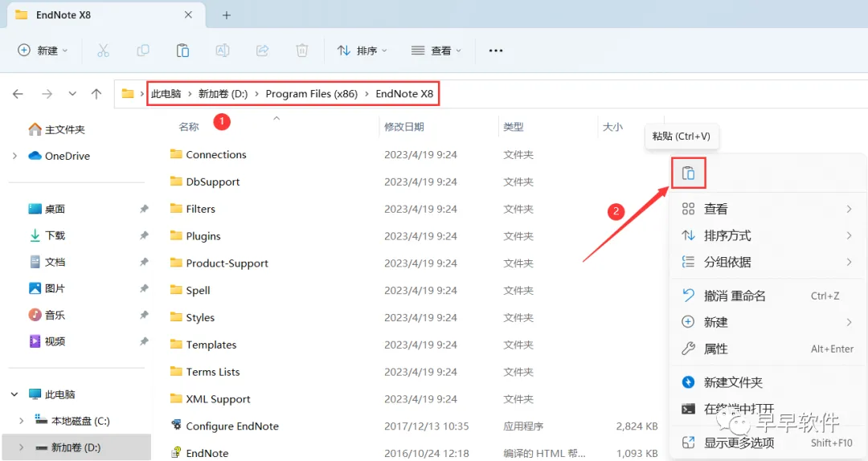Collapse the 此电脑 tree node

point(15,394)
